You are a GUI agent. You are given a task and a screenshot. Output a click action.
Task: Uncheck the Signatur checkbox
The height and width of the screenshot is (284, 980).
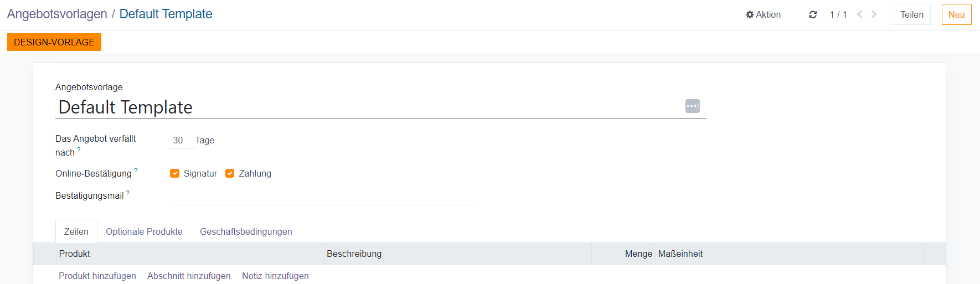(175, 173)
